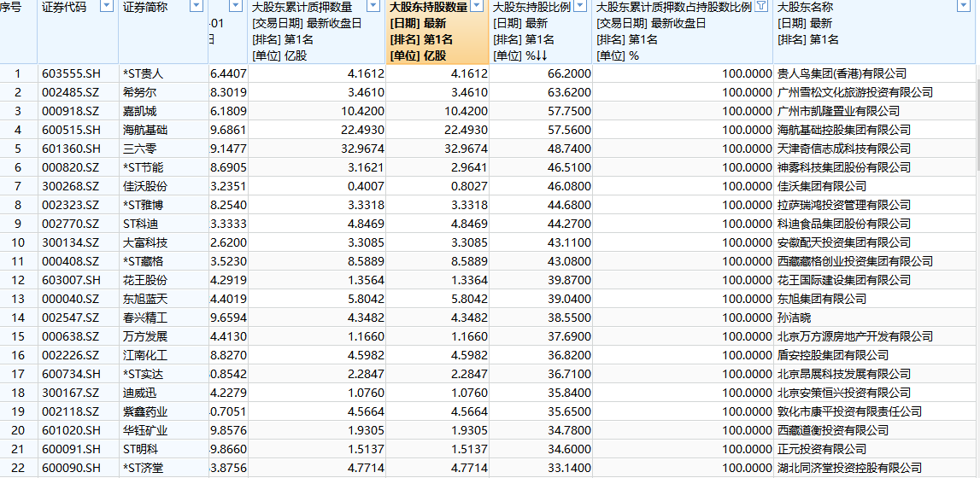Viewport: 980px width, 478px height.
Task: Click pledged quantity 0.4007 in 佳沃股份 row
Action: coord(365,186)
